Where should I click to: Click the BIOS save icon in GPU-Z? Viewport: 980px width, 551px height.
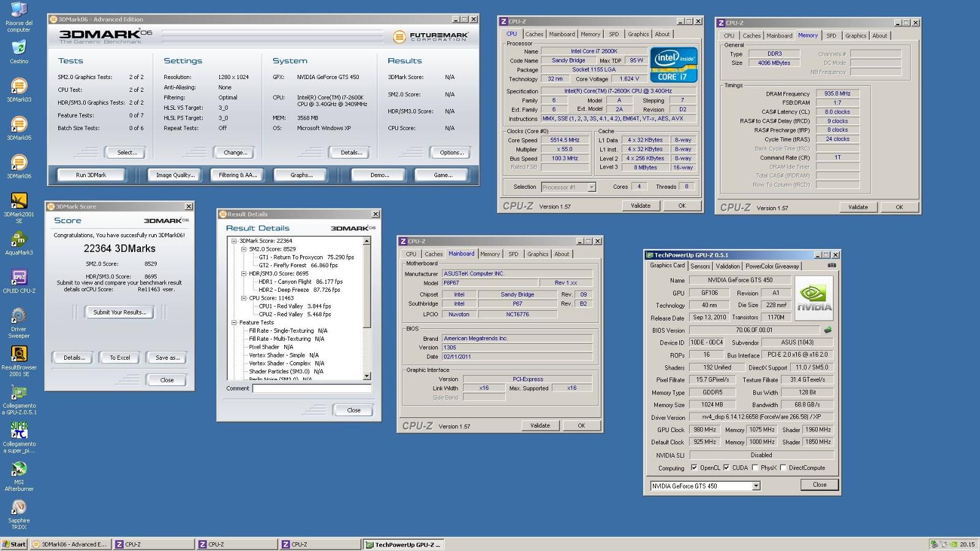[x=827, y=330]
